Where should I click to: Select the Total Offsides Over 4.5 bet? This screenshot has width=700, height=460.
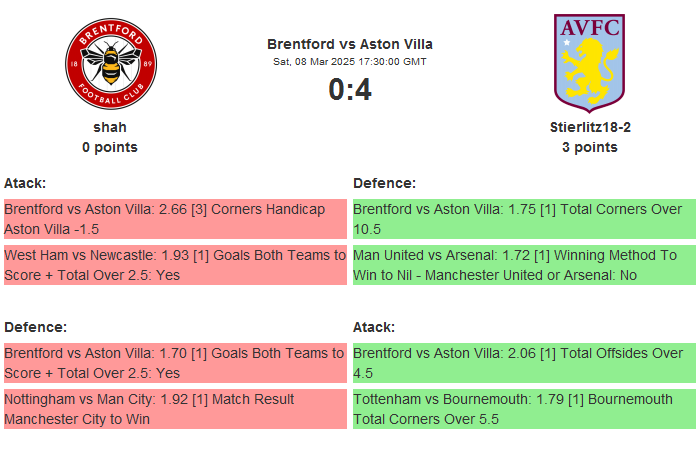(x=524, y=363)
